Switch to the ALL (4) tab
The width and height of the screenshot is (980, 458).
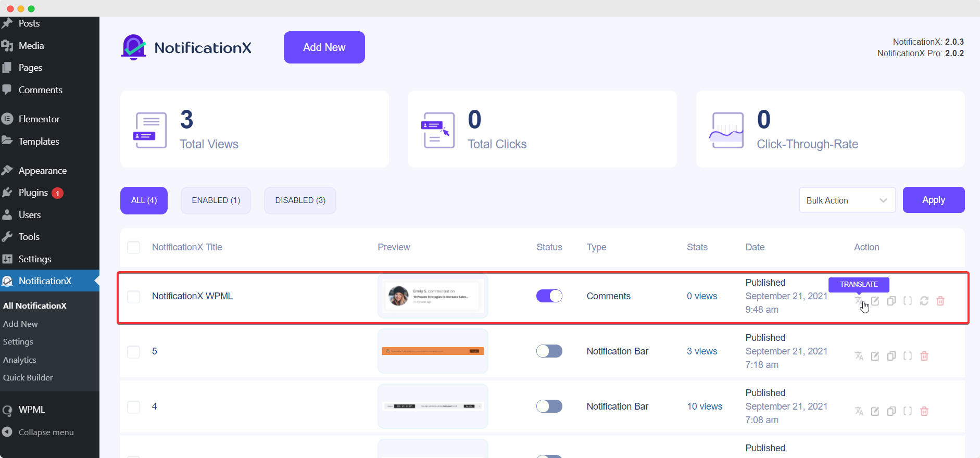click(x=144, y=200)
